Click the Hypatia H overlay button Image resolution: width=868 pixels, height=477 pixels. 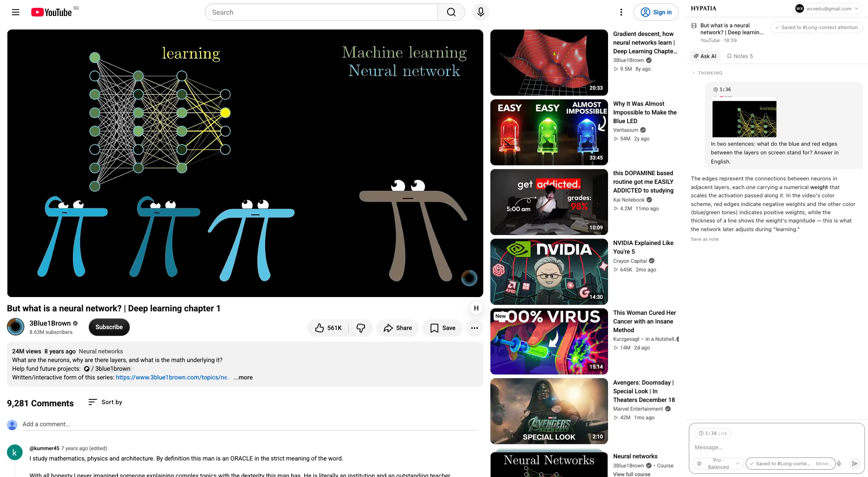476,308
